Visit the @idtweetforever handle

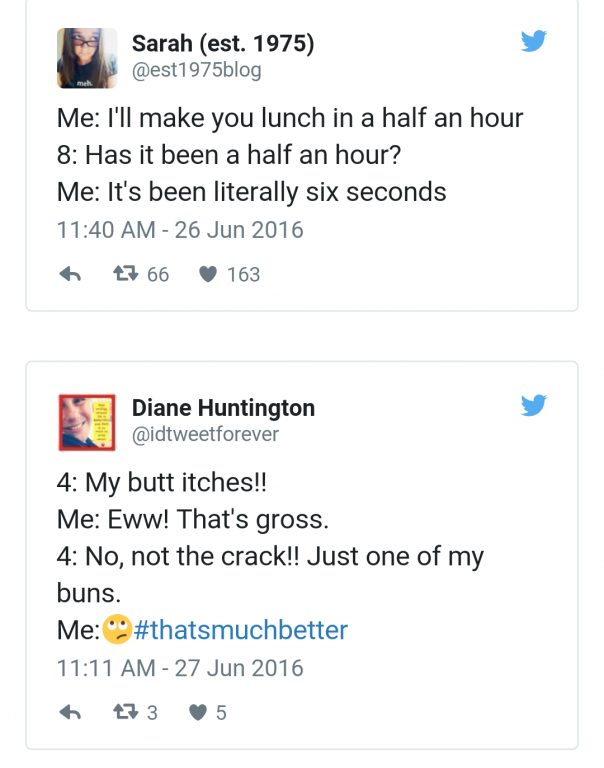205,434
